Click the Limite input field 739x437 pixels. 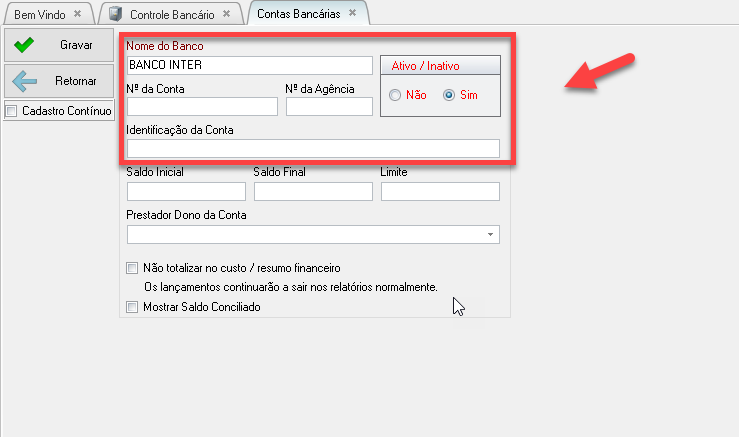pos(439,191)
